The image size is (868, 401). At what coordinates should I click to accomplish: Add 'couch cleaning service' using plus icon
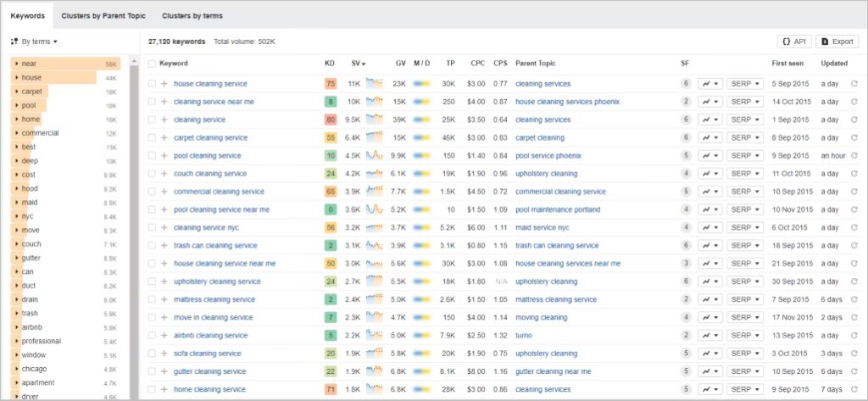[x=164, y=174]
